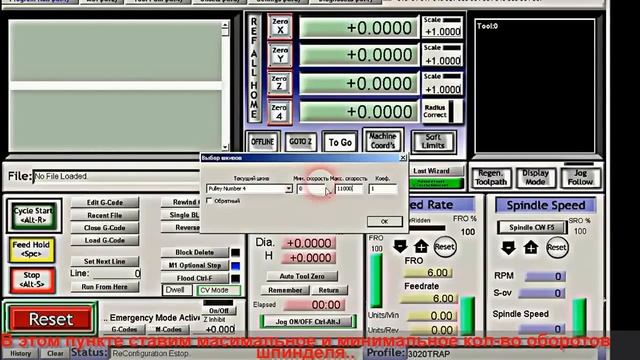Screen dimensions: 640x360
Task: Click the maximum speed field showing 11000
Action: pyautogui.click(x=349, y=189)
